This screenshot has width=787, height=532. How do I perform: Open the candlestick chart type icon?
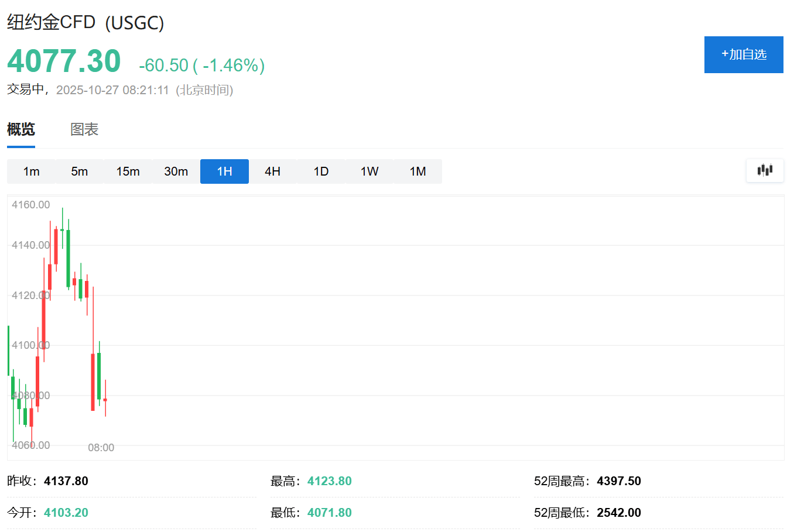pos(765,170)
